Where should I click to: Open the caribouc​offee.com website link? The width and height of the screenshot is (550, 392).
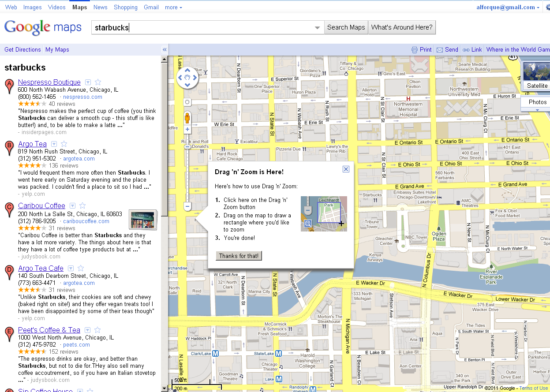[86, 221]
